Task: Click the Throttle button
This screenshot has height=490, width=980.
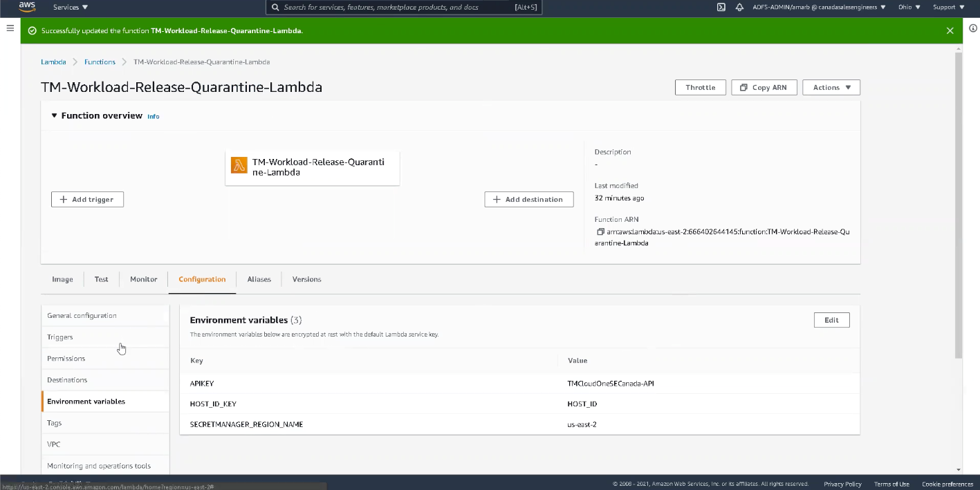Action: tap(701, 88)
